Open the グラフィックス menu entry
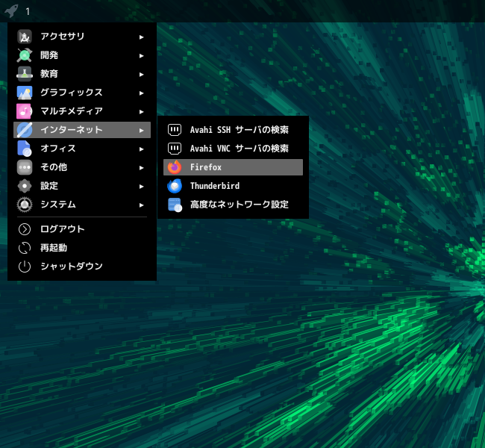Image resolution: width=485 pixels, height=448 pixels. click(82, 93)
